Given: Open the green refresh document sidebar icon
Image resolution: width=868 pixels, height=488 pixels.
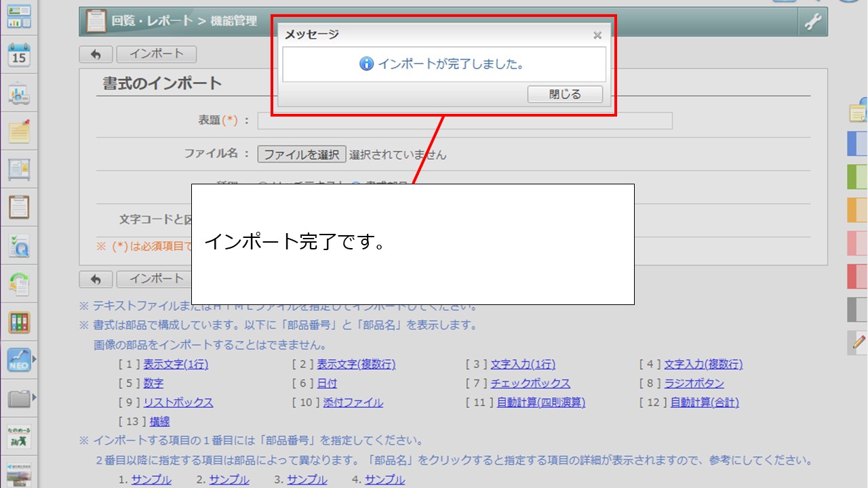Looking at the screenshot, I should 19,283.
